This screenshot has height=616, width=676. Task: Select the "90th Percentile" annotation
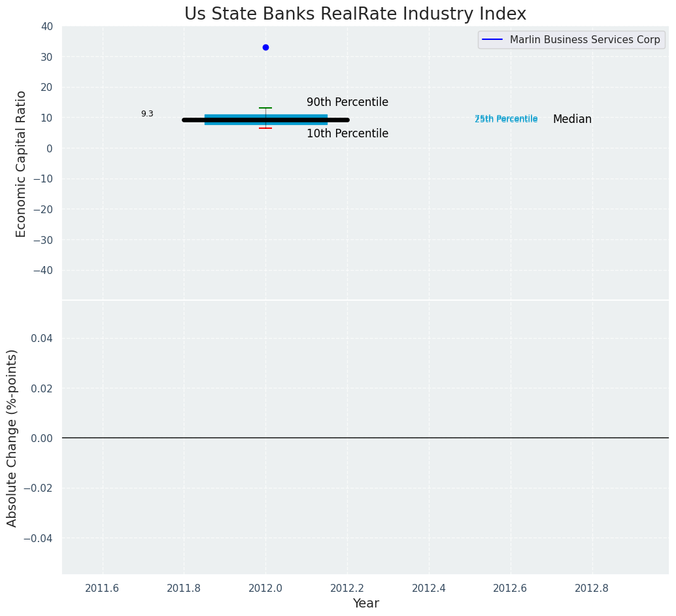coord(347,103)
